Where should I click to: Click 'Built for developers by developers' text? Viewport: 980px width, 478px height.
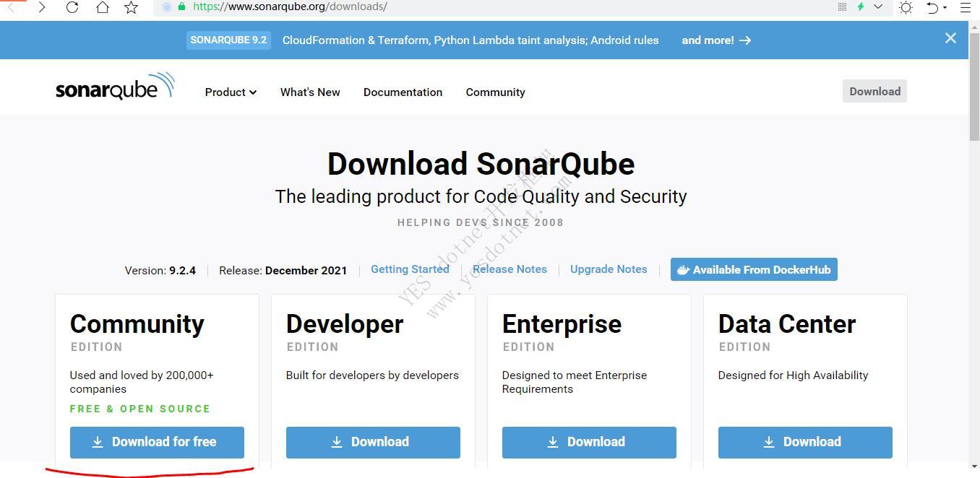tap(372, 375)
